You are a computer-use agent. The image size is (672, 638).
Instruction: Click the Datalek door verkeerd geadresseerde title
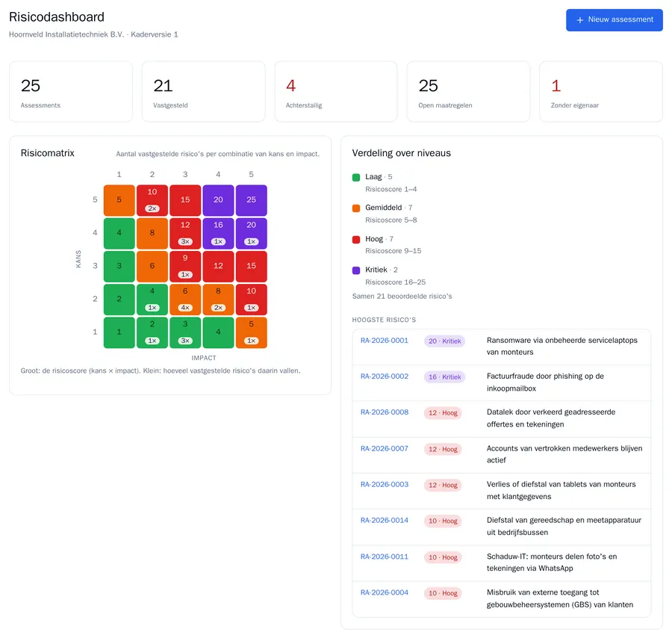[551, 418]
